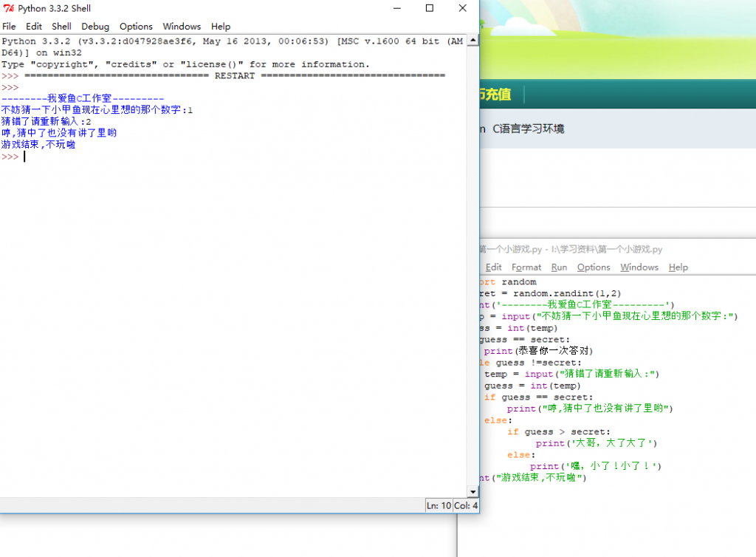This screenshot has height=557, width=756.
Task: Open the Format menu in the editor window
Action: [526, 267]
